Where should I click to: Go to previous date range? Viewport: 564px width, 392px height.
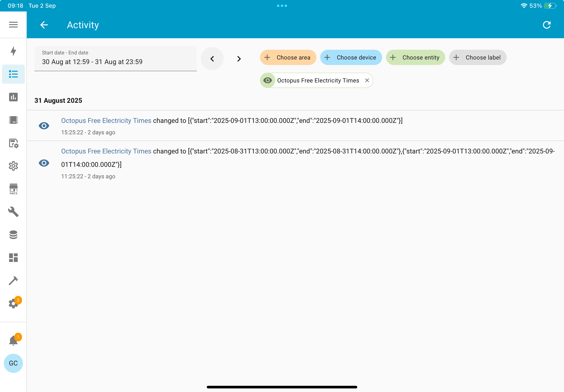tap(212, 59)
